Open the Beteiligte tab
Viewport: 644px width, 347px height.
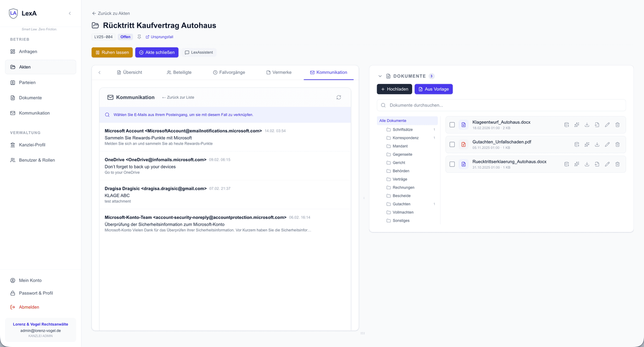click(x=179, y=72)
